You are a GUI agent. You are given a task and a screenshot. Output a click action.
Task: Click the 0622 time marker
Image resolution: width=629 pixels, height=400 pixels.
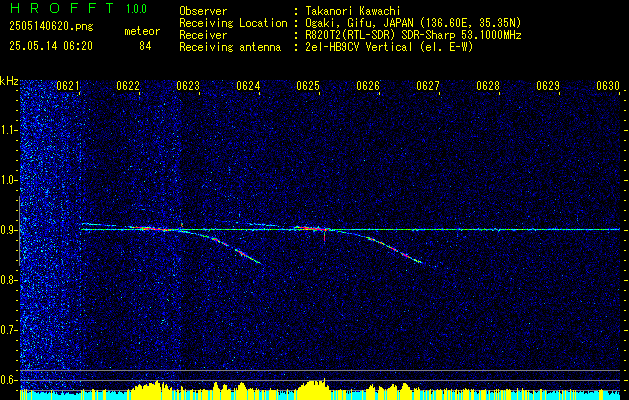pyautogui.click(x=128, y=85)
